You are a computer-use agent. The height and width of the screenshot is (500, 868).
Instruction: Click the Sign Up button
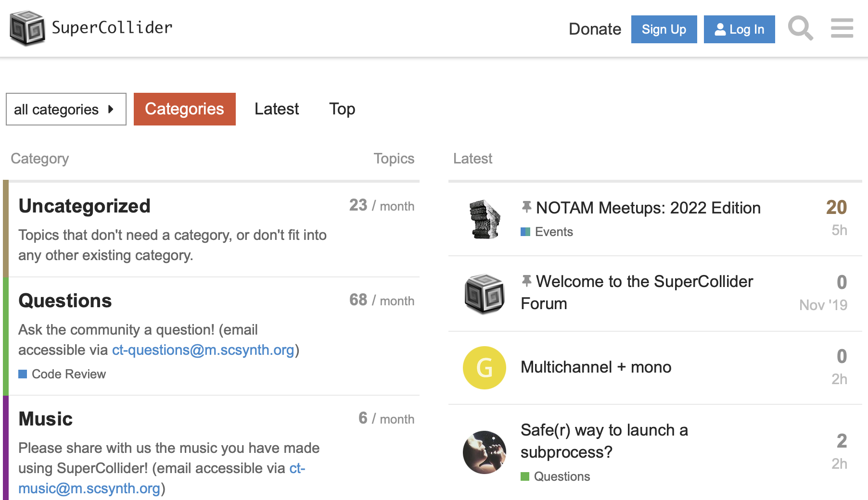pyautogui.click(x=664, y=29)
